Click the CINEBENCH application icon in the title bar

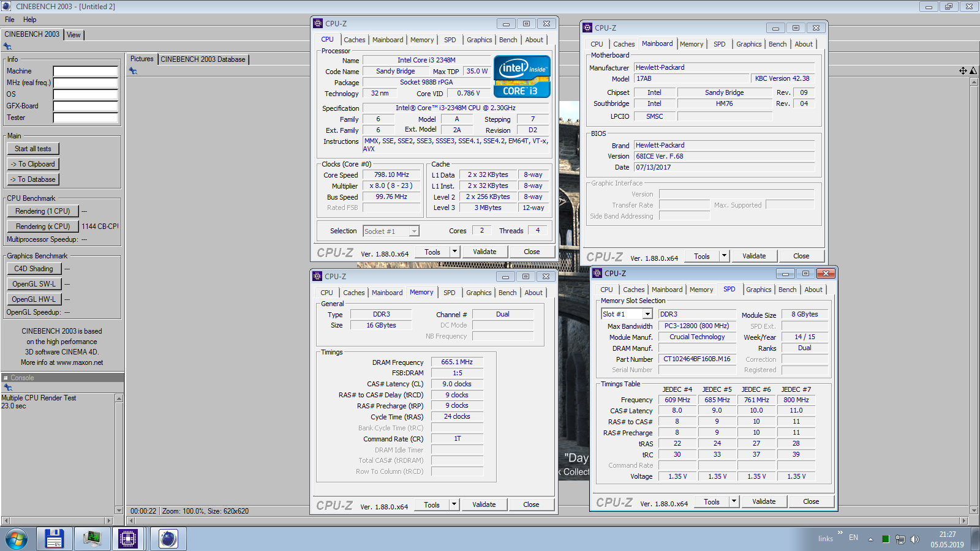coord(6,6)
